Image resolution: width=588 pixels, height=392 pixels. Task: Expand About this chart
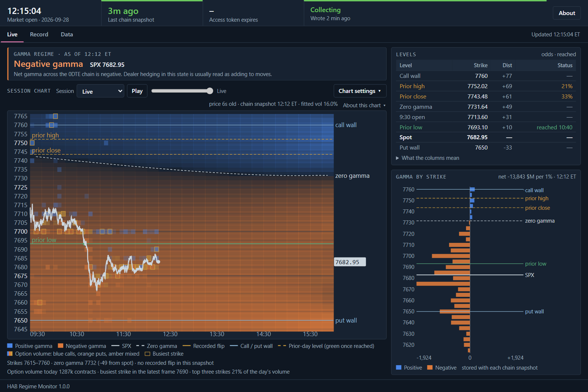[x=364, y=105]
